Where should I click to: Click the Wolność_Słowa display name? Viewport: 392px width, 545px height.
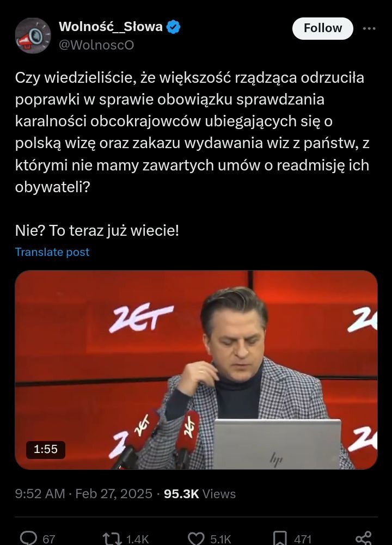pos(111,27)
